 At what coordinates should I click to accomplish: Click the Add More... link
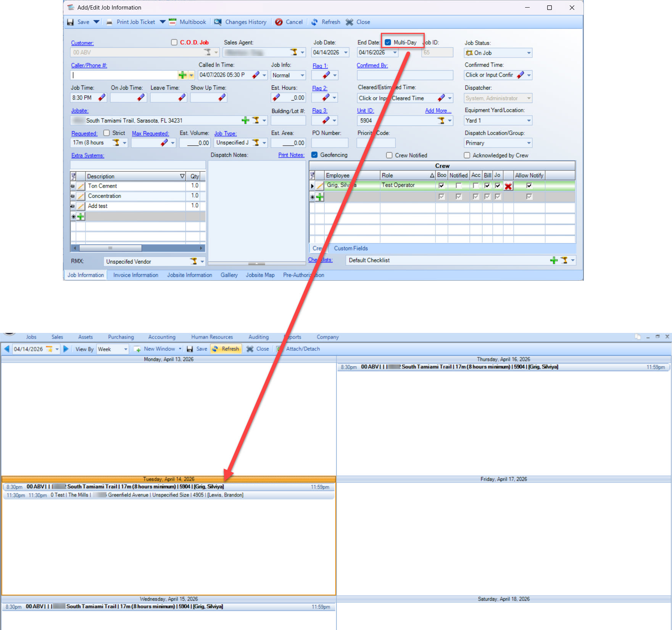(x=438, y=111)
